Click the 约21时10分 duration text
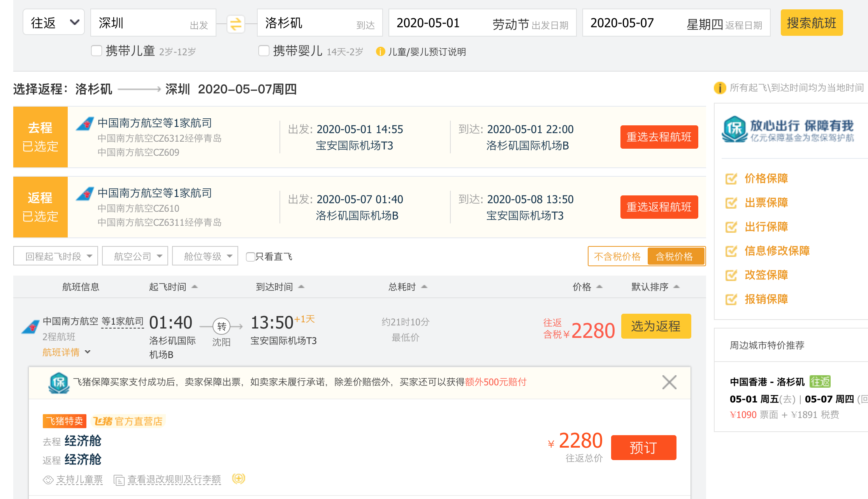The image size is (868, 499). [x=405, y=322]
